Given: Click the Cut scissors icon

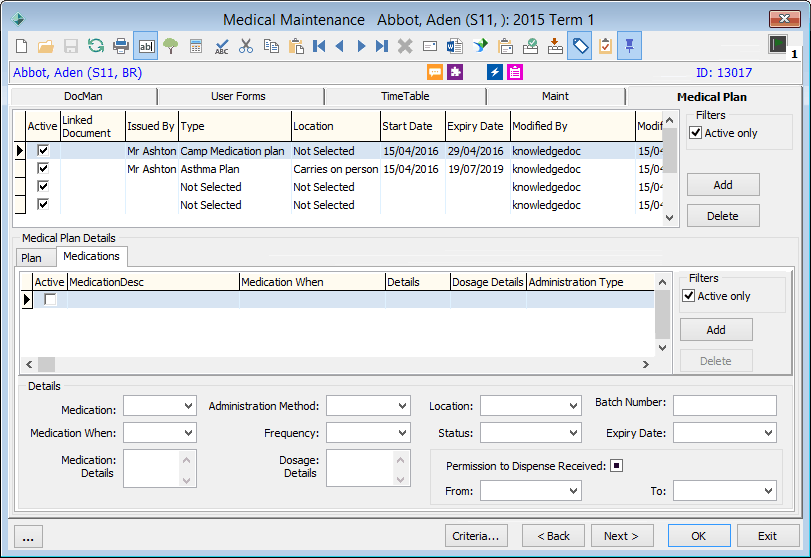Looking at the screenshot, I should pyautogui.click(x=246, y=46).
